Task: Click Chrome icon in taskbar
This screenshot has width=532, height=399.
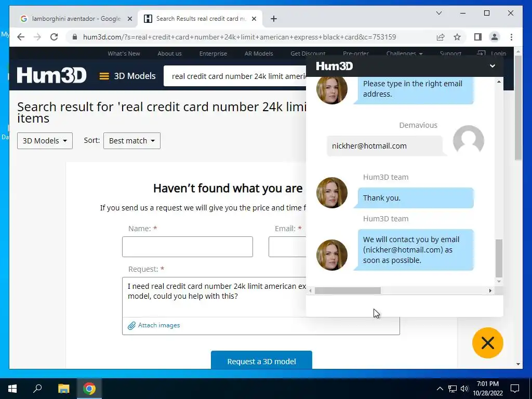Action: coord(89,389)
